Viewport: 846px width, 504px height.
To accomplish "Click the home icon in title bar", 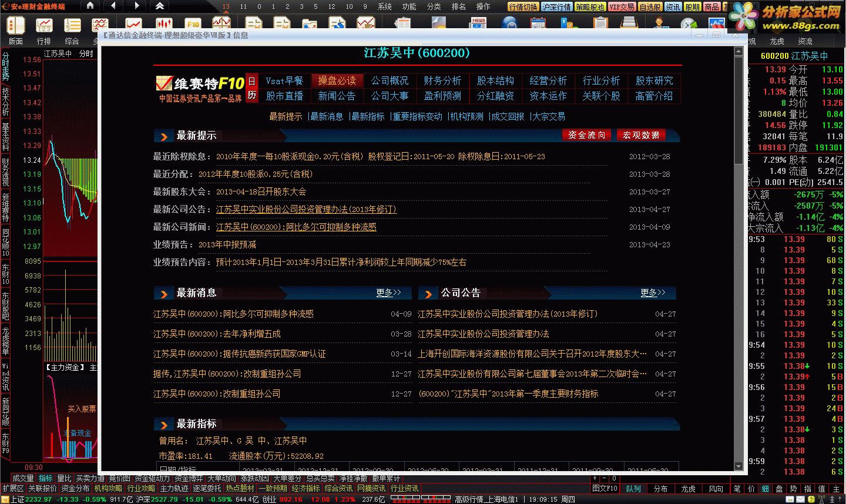I will tap(90, 6).
